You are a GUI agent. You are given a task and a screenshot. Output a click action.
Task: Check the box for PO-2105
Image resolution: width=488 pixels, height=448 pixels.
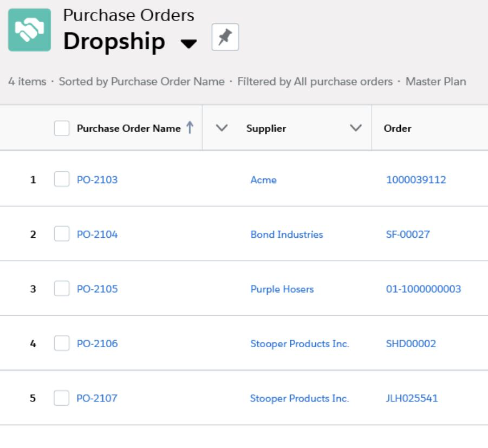point(62,288)
